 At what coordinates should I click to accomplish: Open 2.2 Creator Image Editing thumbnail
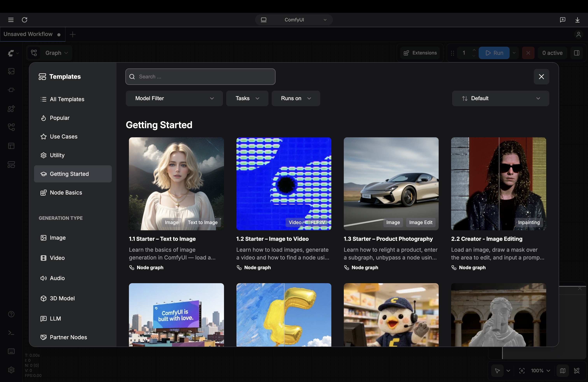(x=499, y=184)
